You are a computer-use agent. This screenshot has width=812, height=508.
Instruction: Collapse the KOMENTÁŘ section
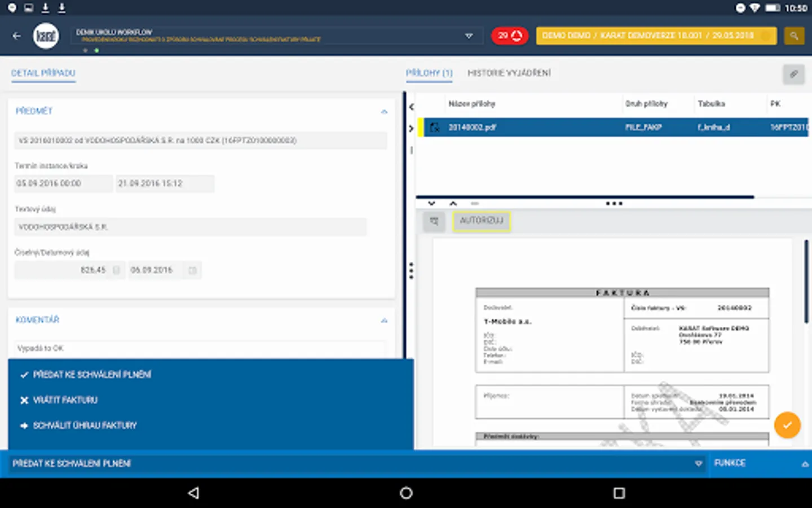coord(384,320)
